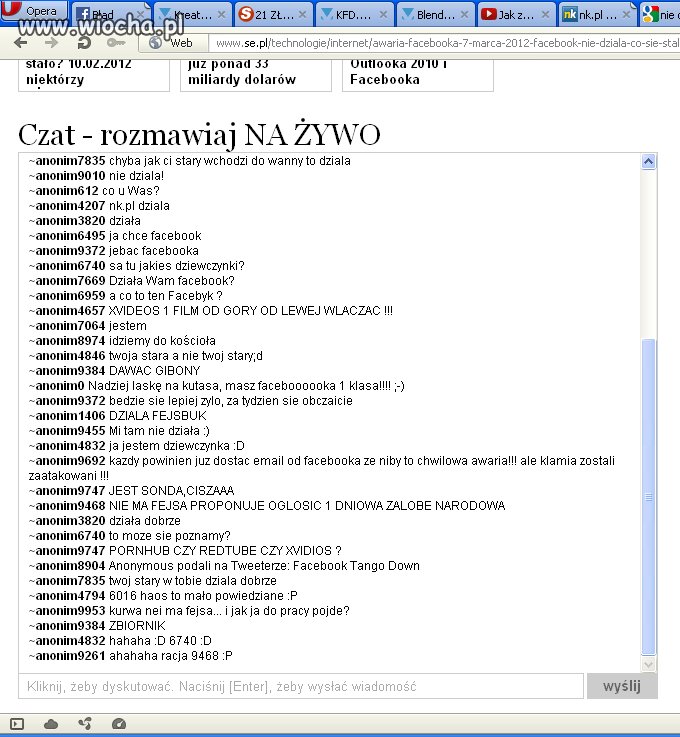The height and width of the screenshot is (737, 680).
Task: Click message 'anonim8974 idziemy do kościoła'
Action: coord(122,341)
